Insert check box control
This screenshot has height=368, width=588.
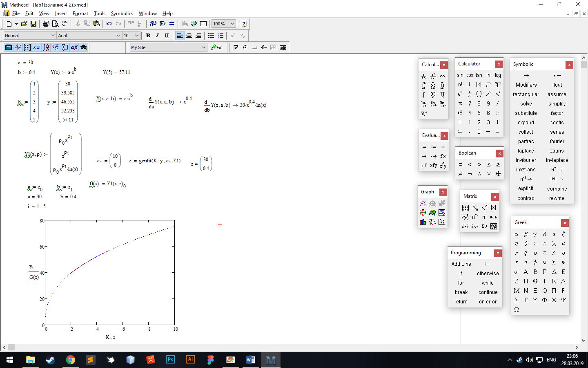(236, 47)
